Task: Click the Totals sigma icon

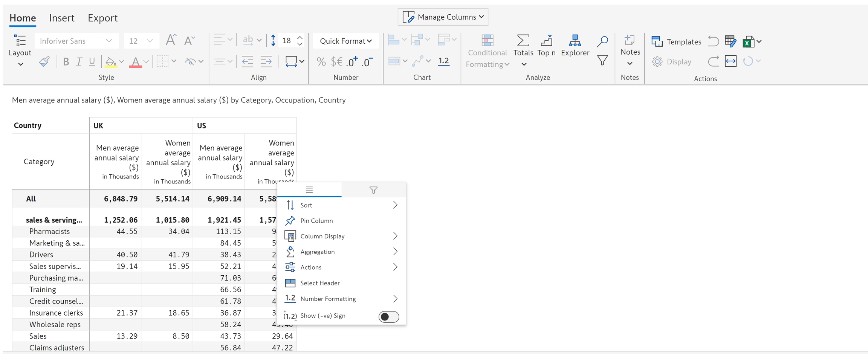Action: click(x=523, y=41)
